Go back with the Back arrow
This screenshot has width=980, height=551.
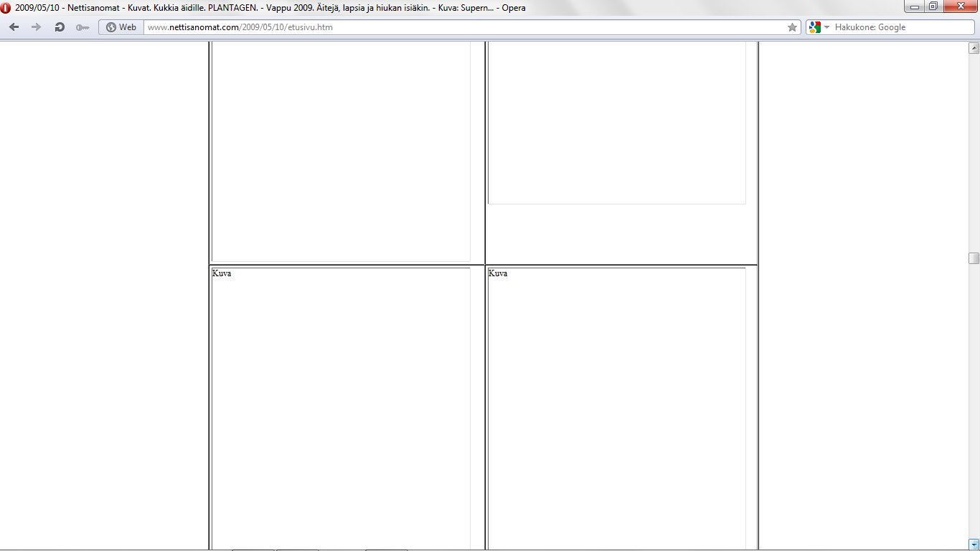tap(14, 27)
